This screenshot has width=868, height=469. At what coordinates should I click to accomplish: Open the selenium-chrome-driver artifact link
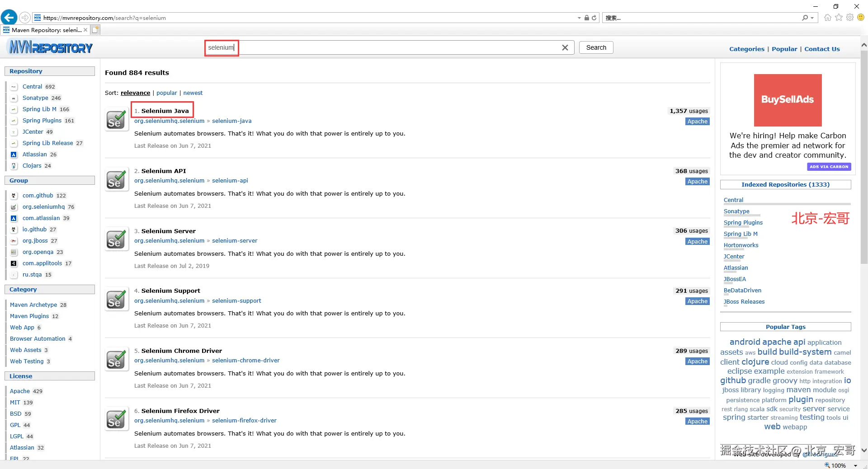pyautogui.click(x=246, y=361)
